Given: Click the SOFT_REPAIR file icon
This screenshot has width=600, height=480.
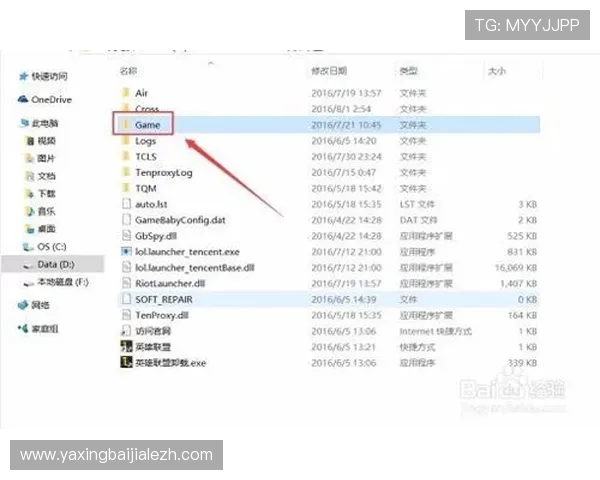Looking at the screenshot, I should pyautogui.click(x=126, y=299).
